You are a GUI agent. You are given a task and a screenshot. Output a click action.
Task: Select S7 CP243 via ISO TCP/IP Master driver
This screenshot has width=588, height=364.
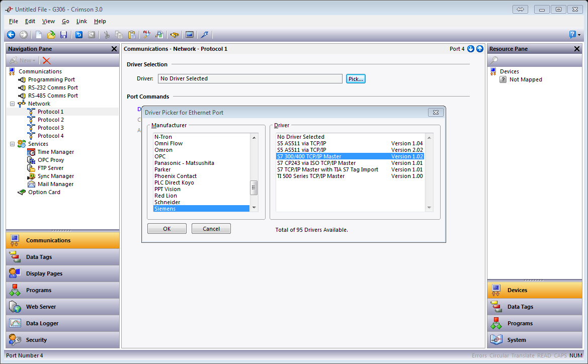pos(350,163)
